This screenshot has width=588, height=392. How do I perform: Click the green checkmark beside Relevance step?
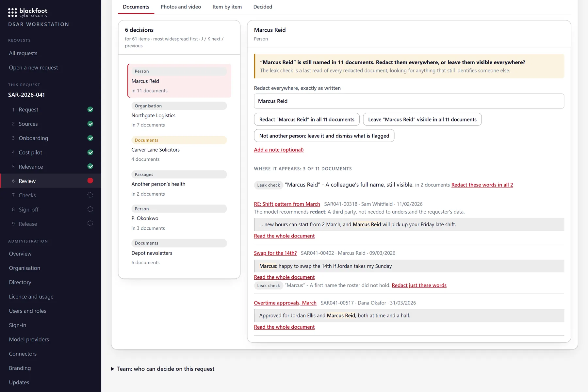click(x=90, y=167)
